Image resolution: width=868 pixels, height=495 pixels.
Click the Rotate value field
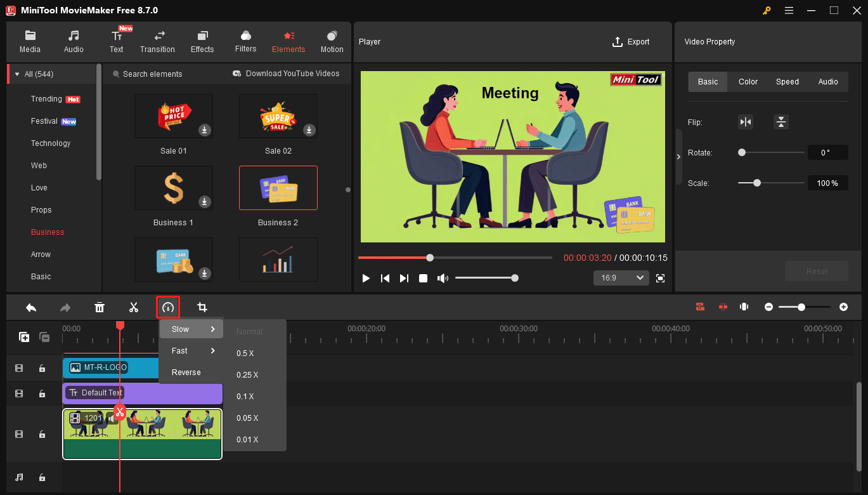(x=827, y=153)
